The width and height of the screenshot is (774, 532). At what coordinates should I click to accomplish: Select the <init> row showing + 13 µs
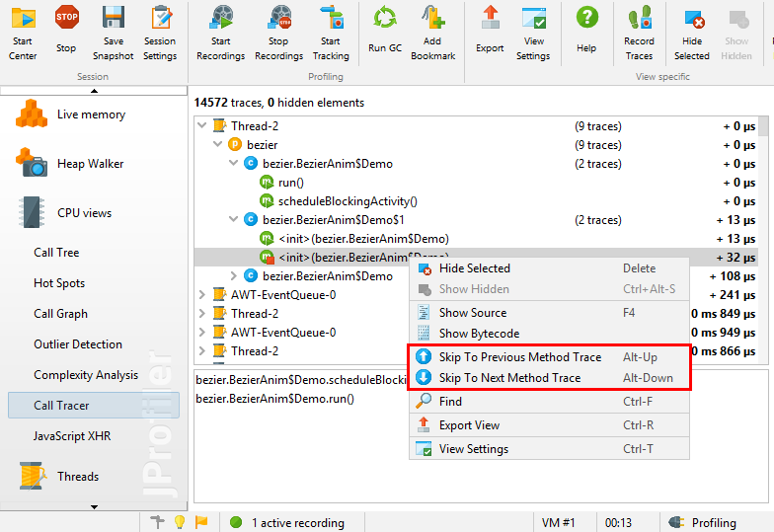(x=476, y=239)
